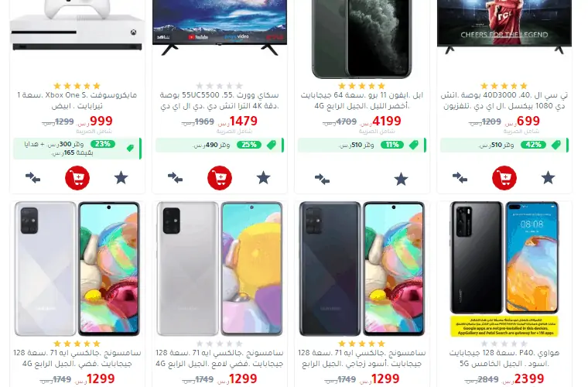Add Skyworth 55UC5500 TV to cart
588x387 pixels.
pyautogui.click(x=220, y=178)
